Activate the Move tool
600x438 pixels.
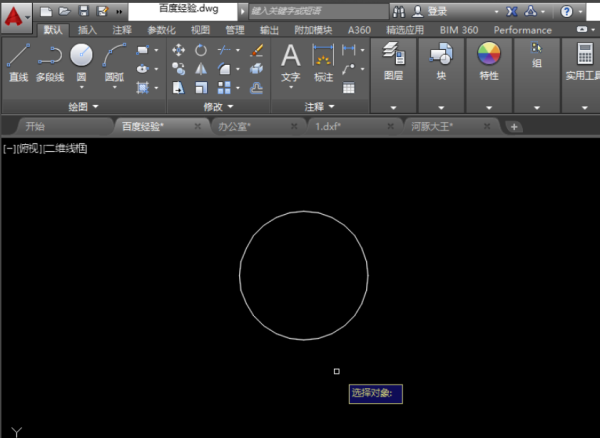(x=178, y=50)
